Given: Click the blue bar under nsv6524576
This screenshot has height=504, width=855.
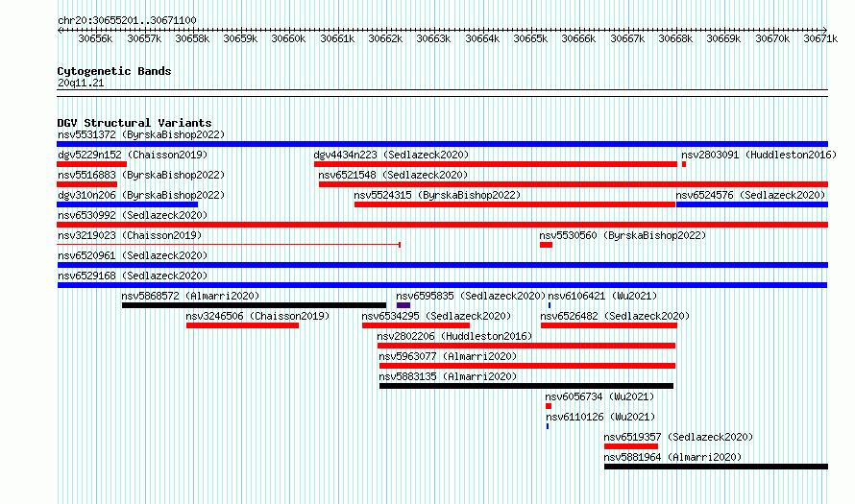Looking at the screenshot, I should coord(752,204).
